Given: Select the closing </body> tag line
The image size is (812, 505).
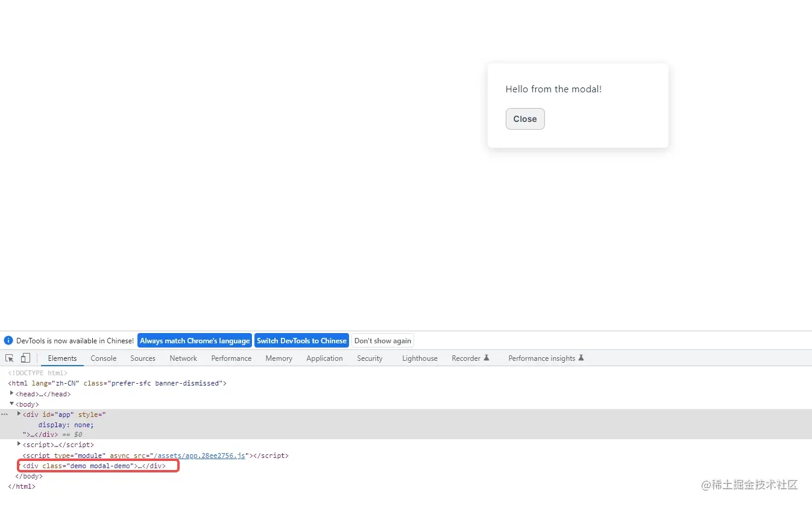Looking at the screenshot, I should pyautogui.click(x=29, y=477).
